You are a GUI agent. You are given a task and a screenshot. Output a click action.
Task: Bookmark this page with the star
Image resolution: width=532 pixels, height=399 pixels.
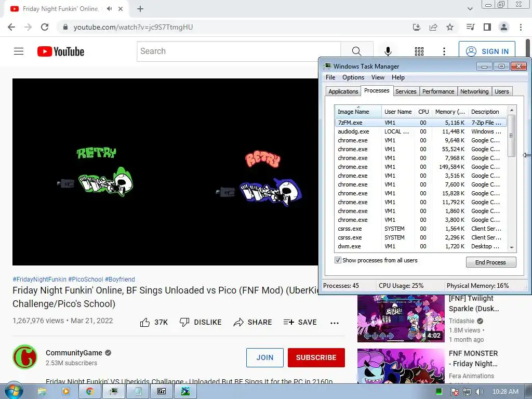(x=450, y=27)
